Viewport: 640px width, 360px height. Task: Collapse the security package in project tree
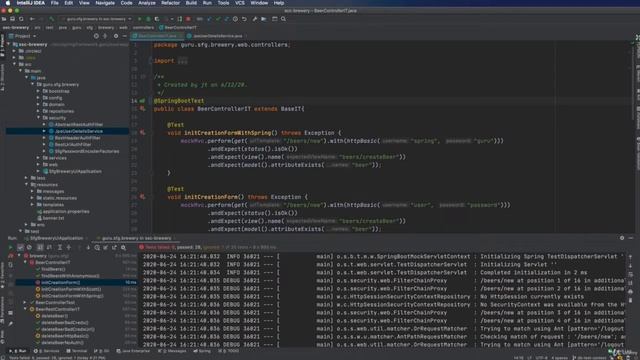coord(39,118)
